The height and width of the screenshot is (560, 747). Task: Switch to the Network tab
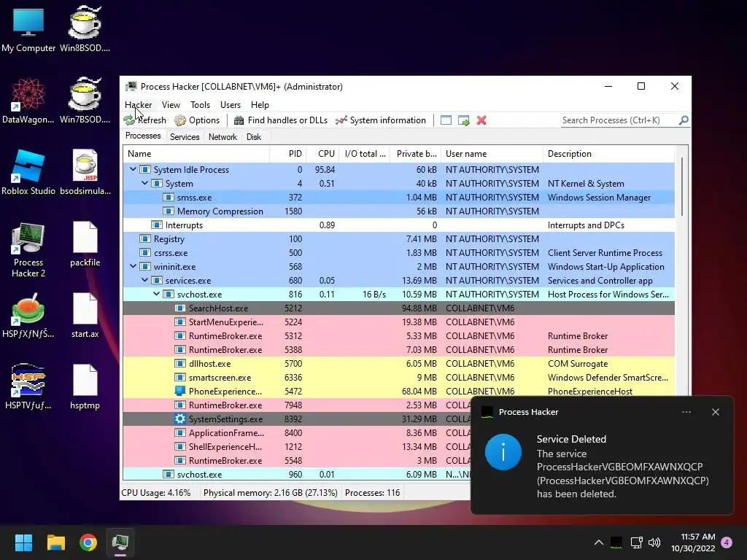click(x=222, y=137)
